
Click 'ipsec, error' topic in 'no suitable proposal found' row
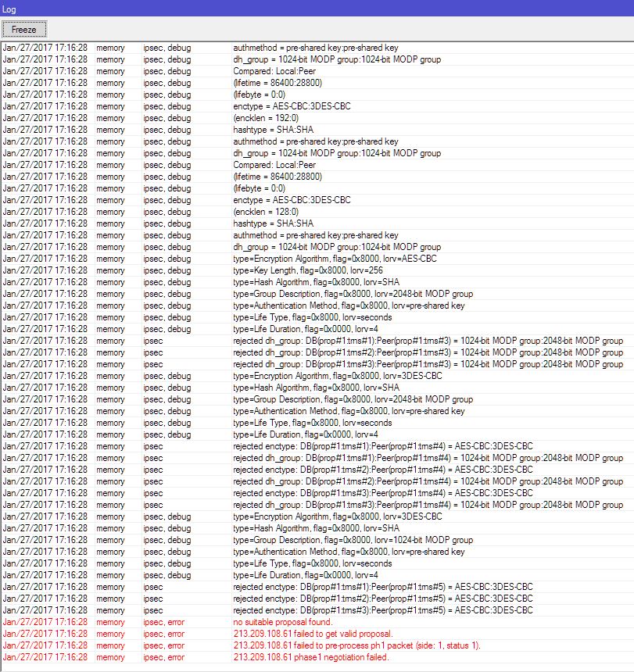coord(163,622)
